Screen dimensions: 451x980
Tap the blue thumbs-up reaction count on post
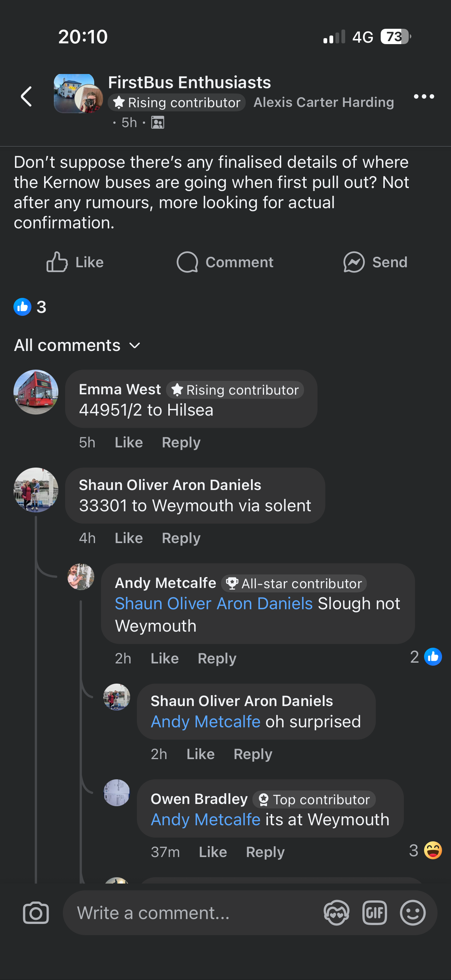pos(30,307)
